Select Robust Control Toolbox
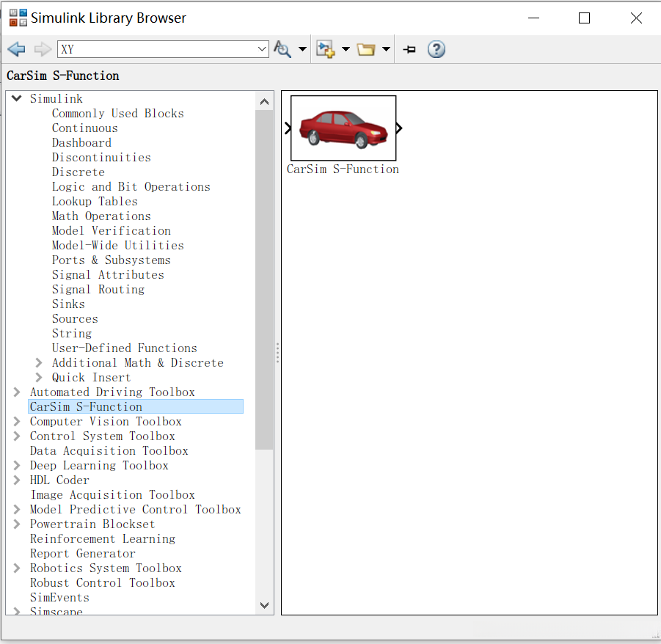The width and height of the screenshot is (661, 644). (103, 583)
